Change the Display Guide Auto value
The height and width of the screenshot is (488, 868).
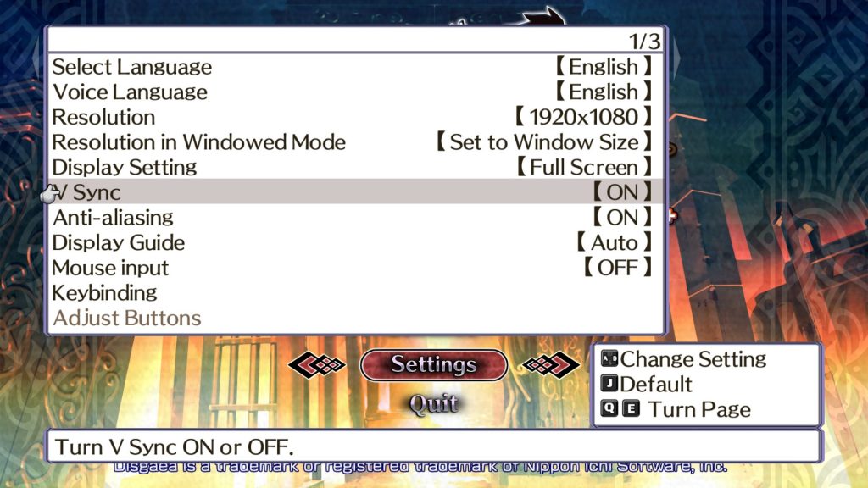615,242
